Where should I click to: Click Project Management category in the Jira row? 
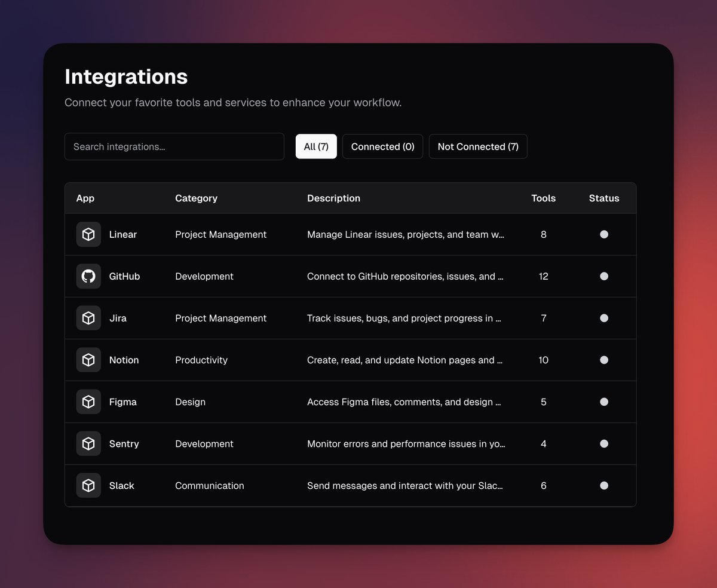click(221, 318)
